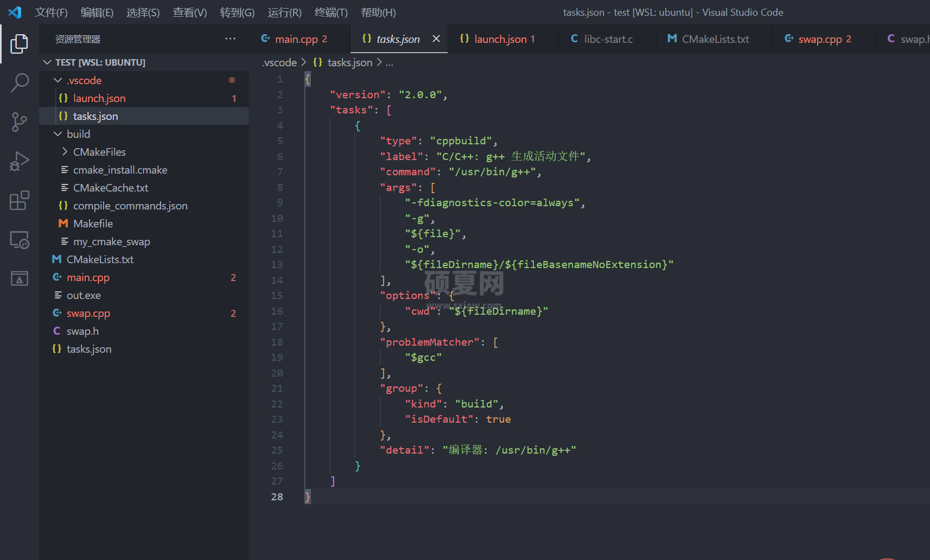Open the bottom activity bar view icon below Remote Explorer
The height and width of the screenshot is (560, 930).
click(x=19, y=278)
